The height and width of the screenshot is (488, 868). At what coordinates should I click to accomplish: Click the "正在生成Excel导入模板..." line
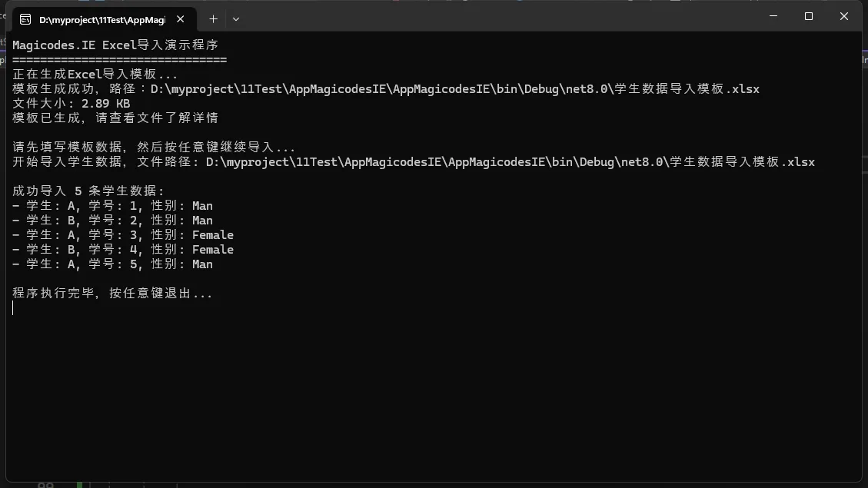(95, 75)
